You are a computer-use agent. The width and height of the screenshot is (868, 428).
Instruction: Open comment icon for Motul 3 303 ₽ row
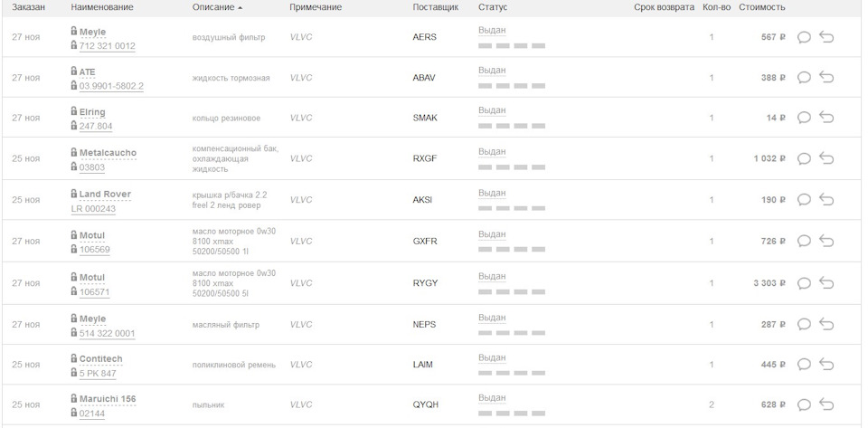pos(803,283)
